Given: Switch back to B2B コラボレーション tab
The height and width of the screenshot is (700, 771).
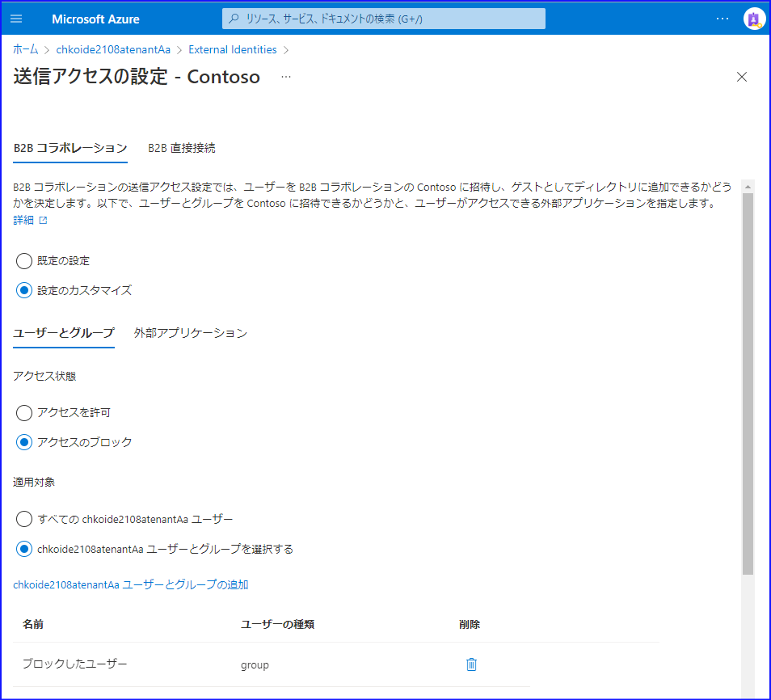Looking at the screenshot, I should (70, 148).
